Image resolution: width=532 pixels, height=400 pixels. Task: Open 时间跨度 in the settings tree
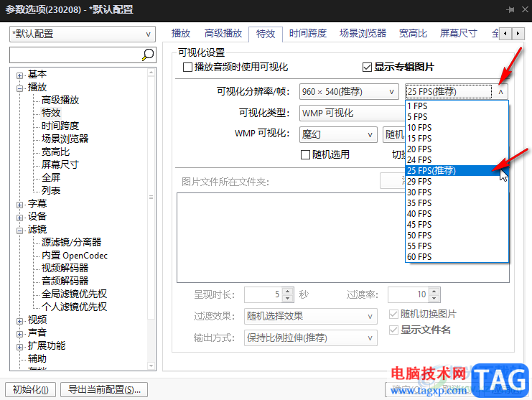pos(60,126)
